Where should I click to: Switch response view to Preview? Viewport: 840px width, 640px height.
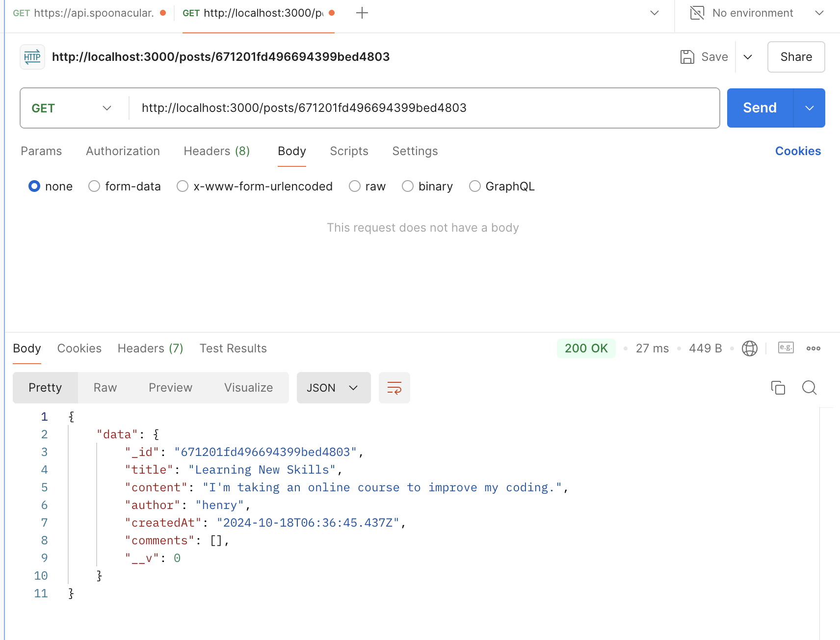(x=170, y=388)
